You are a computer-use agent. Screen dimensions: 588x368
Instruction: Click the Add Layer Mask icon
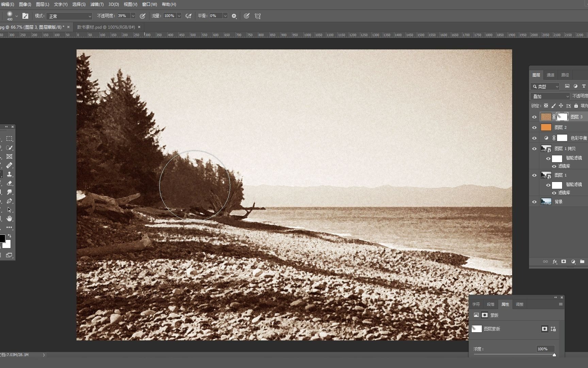564,262
